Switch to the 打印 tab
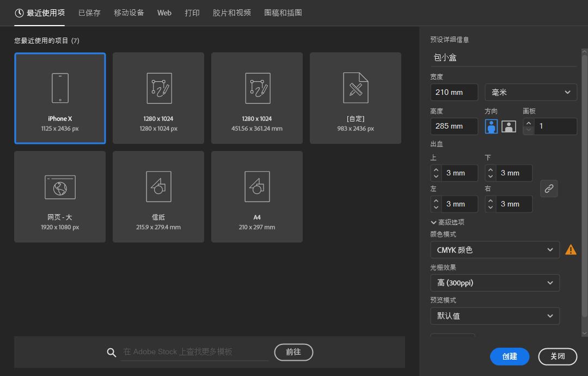Screen dimensions: 588x376 click(192, 13)
